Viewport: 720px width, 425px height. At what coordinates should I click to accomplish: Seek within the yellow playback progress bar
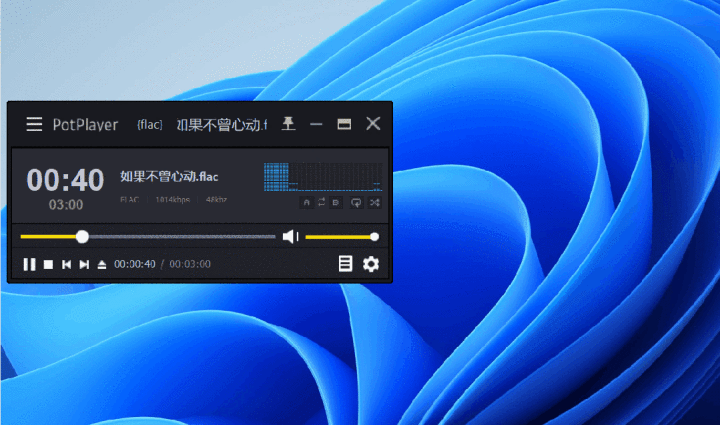(x=148, y=237)
